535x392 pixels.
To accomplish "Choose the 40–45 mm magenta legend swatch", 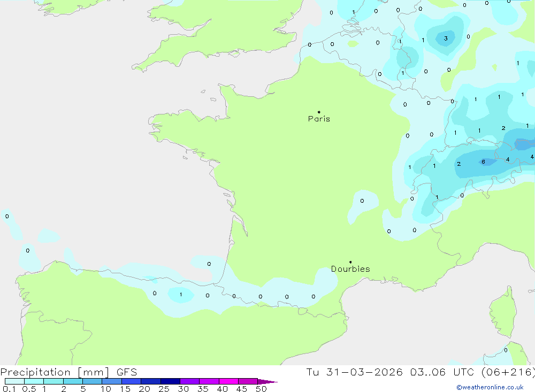I will (228, 381).
